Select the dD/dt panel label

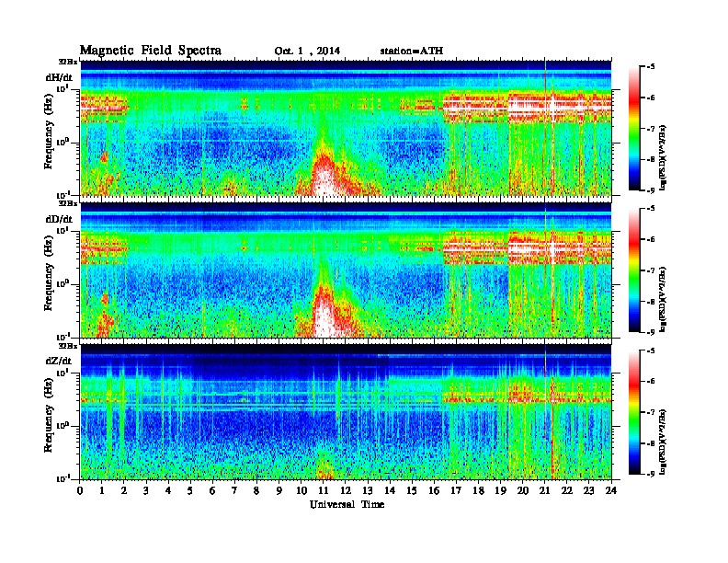(59, 219)
